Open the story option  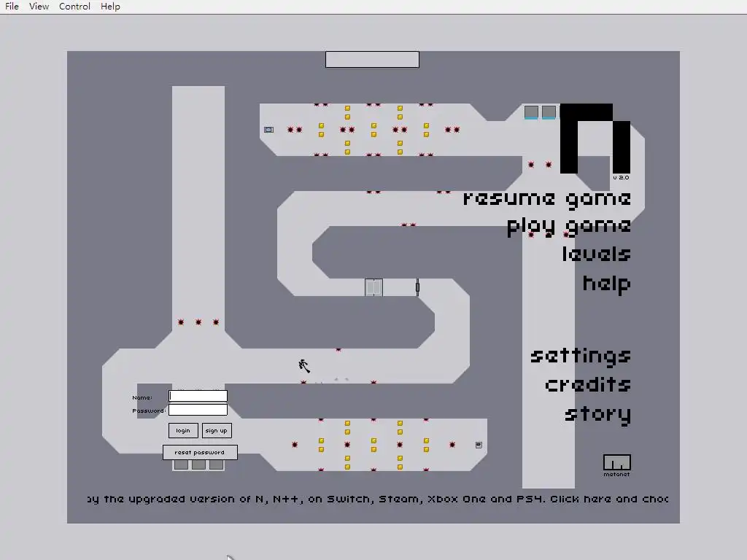[598, 415]
